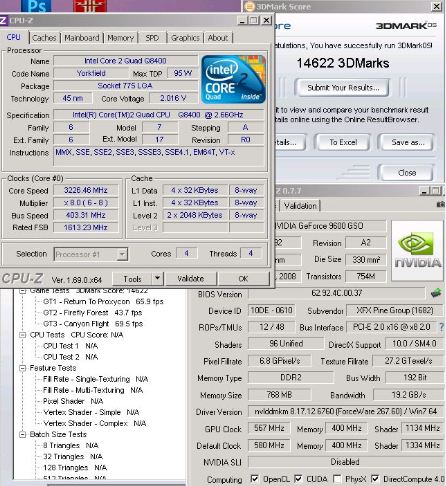
Task: Select the CPU Test 2 row
Action: tap(70, 357)
